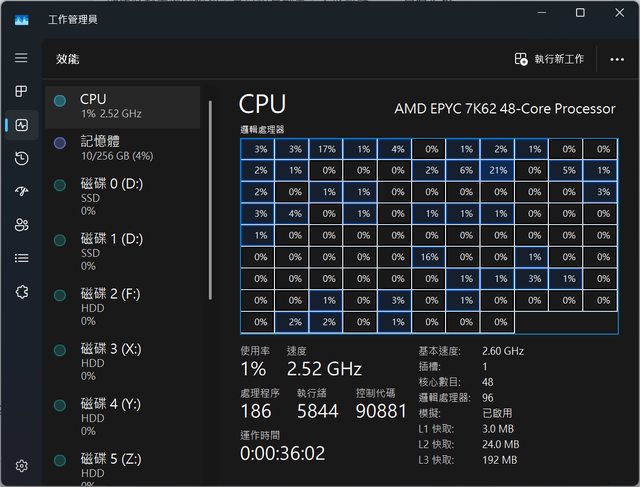Select 磁碟 4 (Y:) HDD entry

(x=125, y=417)
